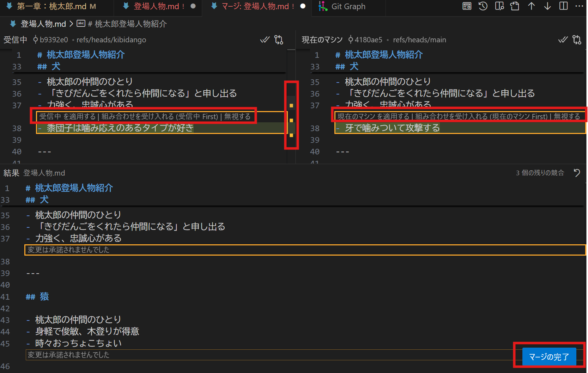
Task: Click the b9392e0 commit hash
Action: tap(54, 40)
